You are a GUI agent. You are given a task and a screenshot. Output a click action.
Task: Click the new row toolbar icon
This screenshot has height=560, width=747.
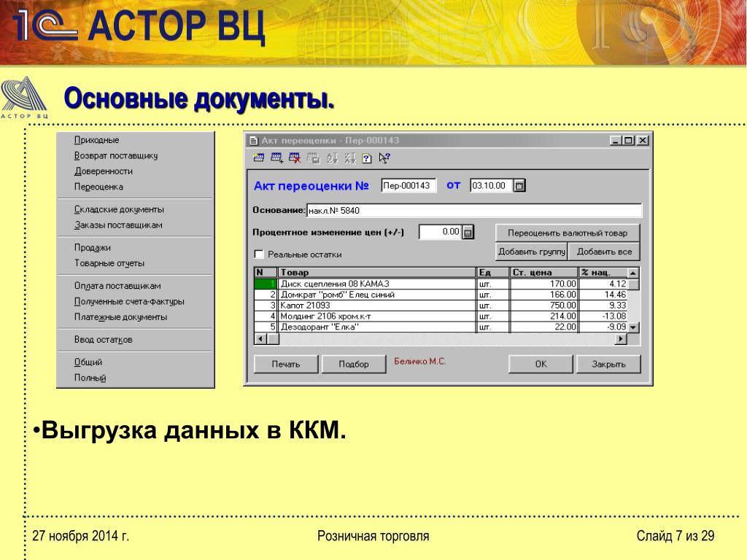[x=259, y=157]
